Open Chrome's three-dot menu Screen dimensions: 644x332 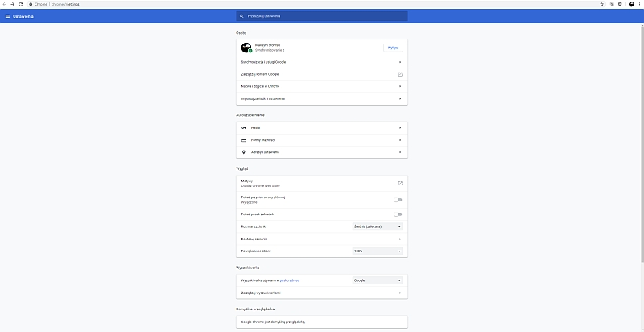(x=639, y=4)
